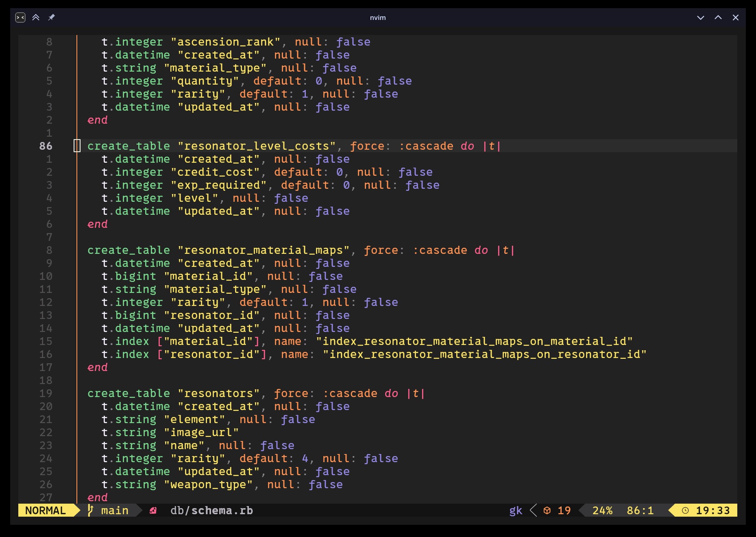Click the main branch name in statusline
756x537 pixels.
[115, 511]
